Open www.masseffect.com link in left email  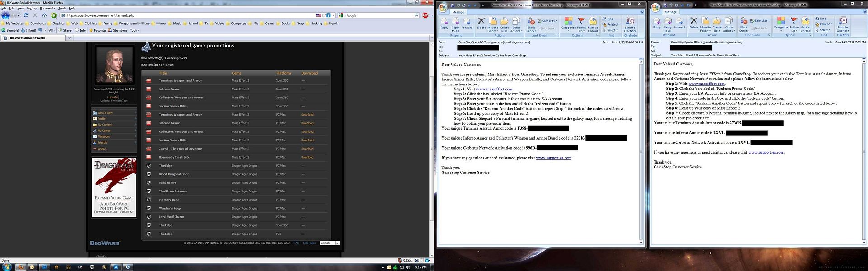tap(494, 89)
